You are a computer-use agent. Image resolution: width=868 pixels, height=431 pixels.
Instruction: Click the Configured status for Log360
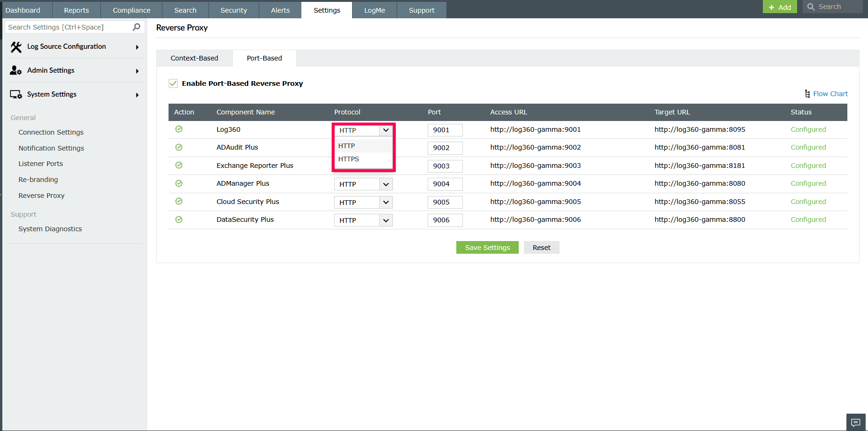808,129
